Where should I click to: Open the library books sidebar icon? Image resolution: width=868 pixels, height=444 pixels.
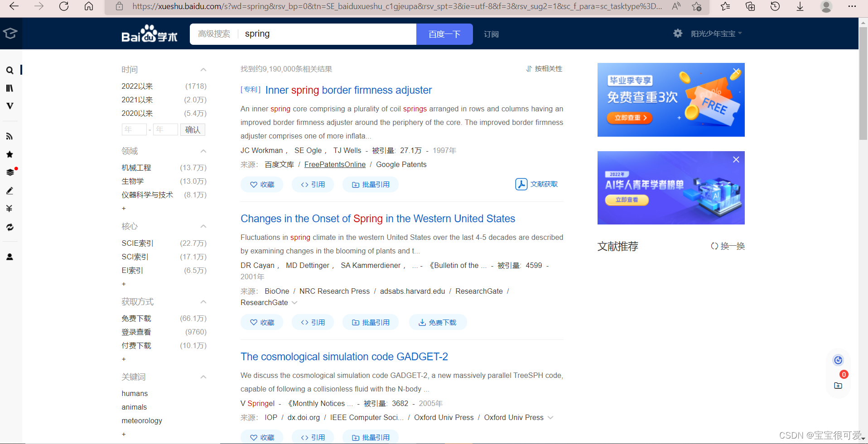10,88
